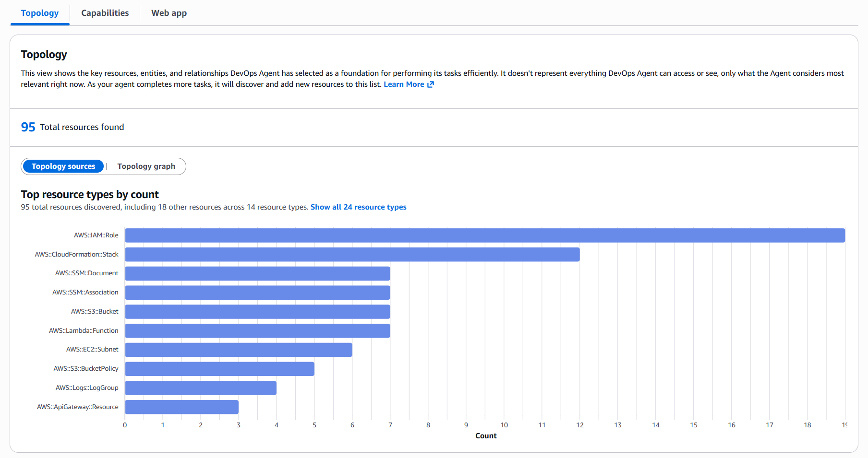Select the AWS::EC2::Subnet bar
The height and width of the screenshot is (458, 868).
tap(239, 350)
